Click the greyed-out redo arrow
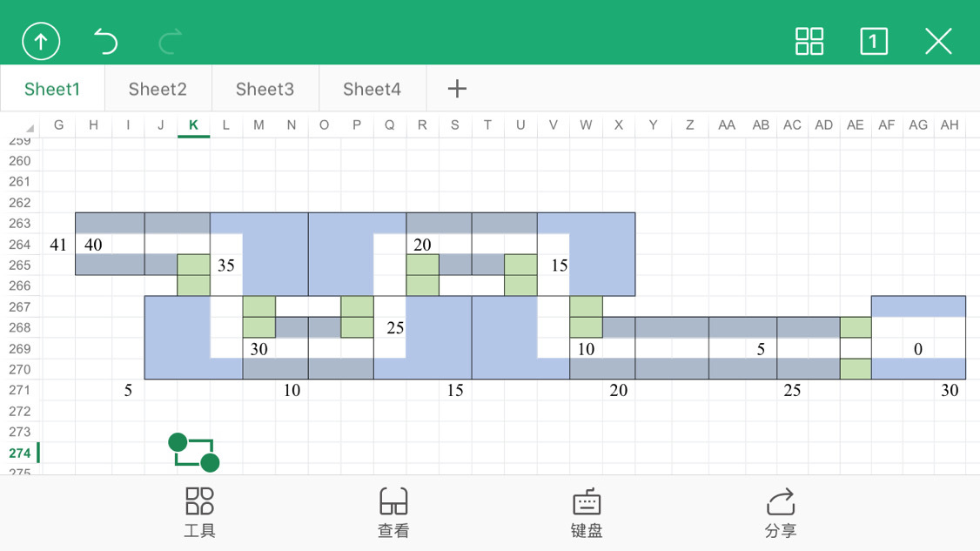 [170, 41]
